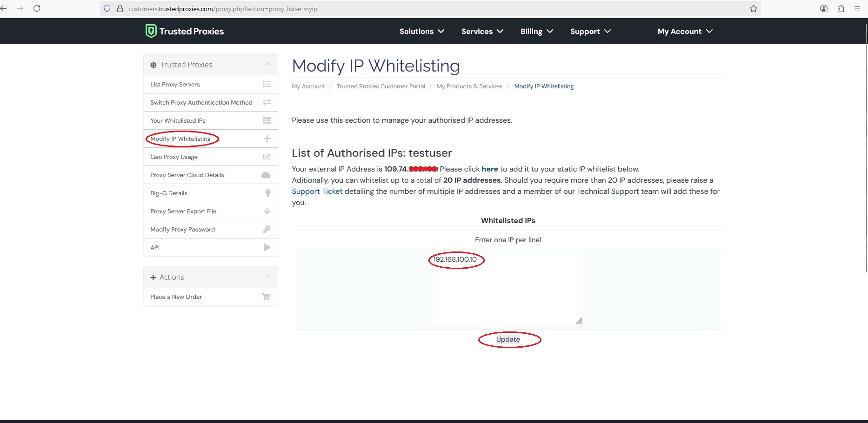Viewport: 868px width, 423px height.
Task: Go to Trusted Proxies Customer Portal breadcrumb
Action: pos(381,86)
